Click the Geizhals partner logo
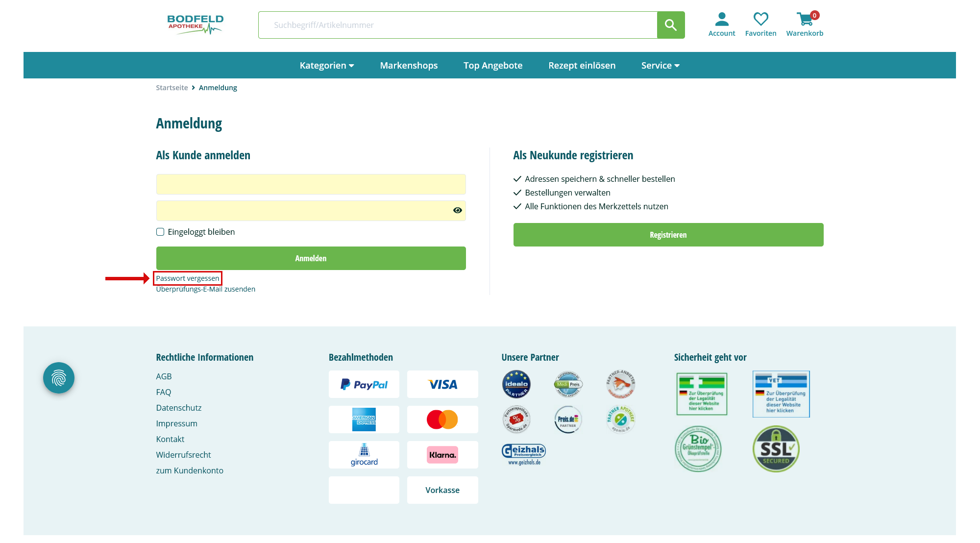This screenshot has height=543, width=980. point(523,454)
